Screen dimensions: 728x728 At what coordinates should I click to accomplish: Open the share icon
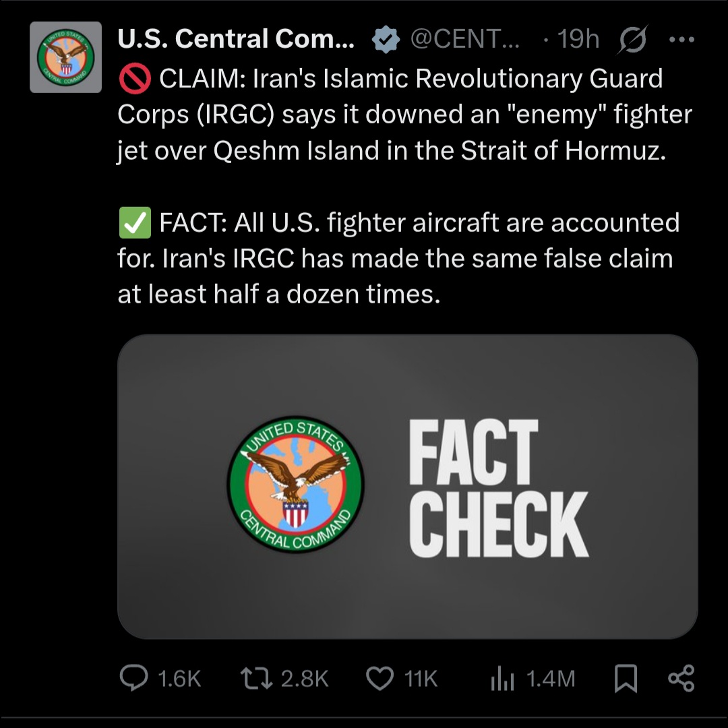tap(681, 678)
